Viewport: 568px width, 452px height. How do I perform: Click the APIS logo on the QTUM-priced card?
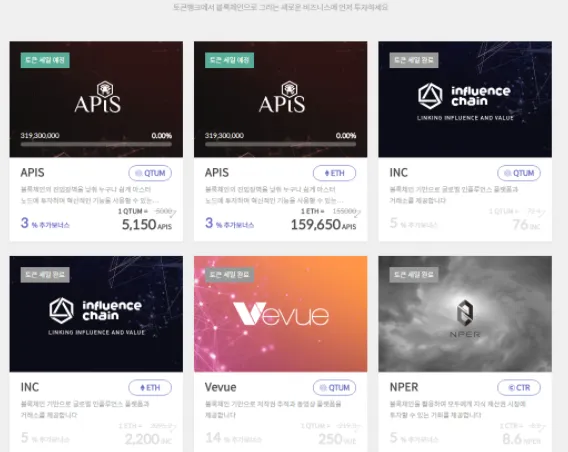97,97
